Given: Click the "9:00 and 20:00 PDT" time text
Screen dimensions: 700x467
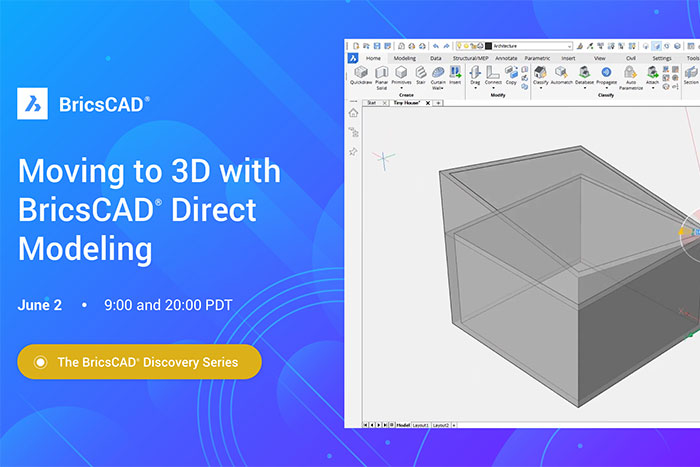Looking at the screenshot, I should [x=168, y=305].
